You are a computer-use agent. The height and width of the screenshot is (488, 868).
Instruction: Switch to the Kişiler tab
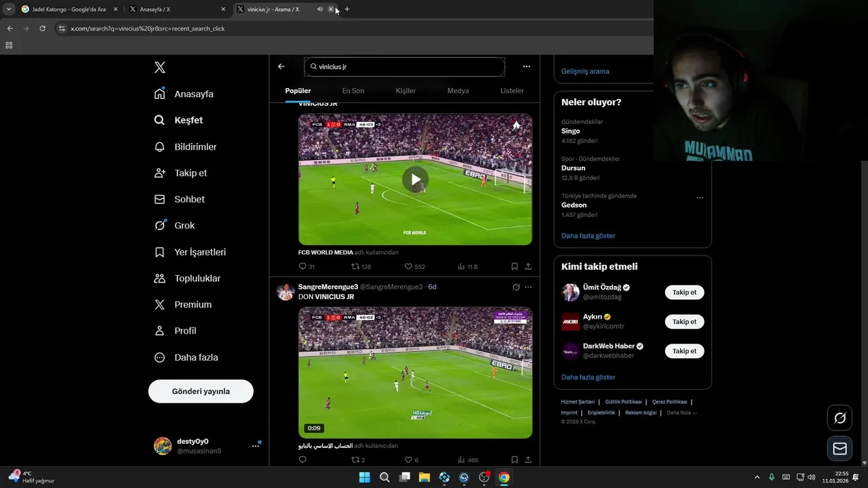[x=406, y=91]
